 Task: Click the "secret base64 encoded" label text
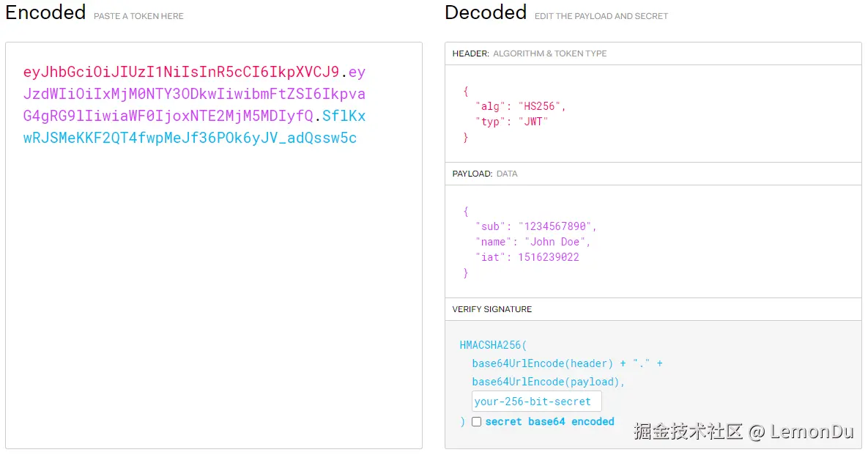coord(549,421)
